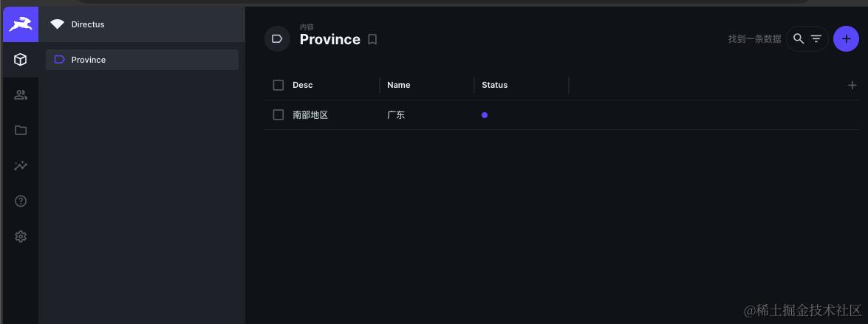Viewport: 868px width, 324px height.
Task: Open the Help documentation icon
Action: pyautogui.click(x=21, y=201)
